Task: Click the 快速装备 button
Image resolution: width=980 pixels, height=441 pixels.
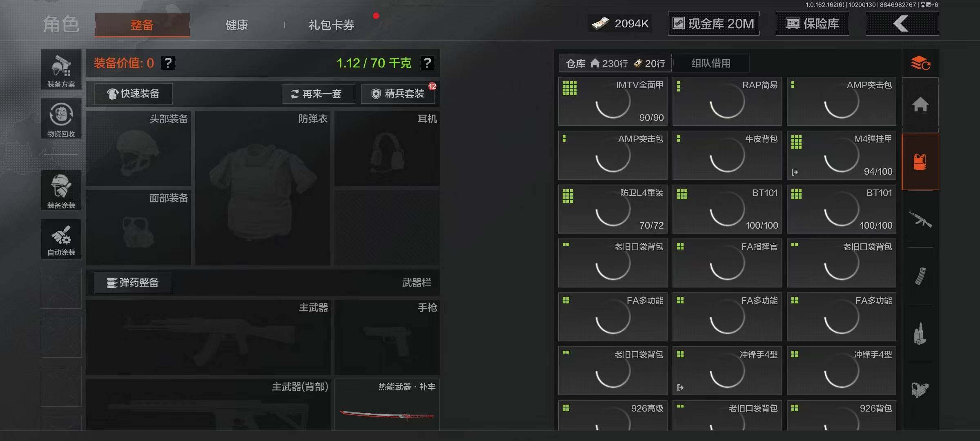Action: coord(134,94)
